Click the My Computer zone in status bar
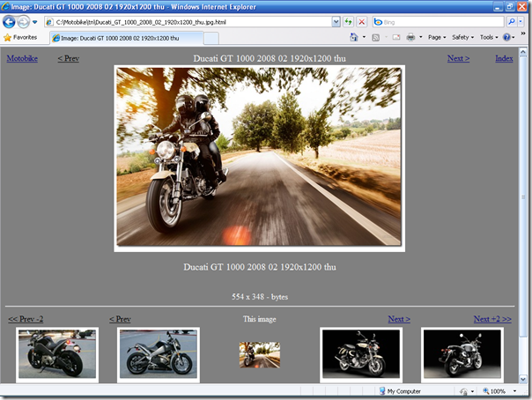This screenshot has height=400, width=532. click(x=400, y=391)
